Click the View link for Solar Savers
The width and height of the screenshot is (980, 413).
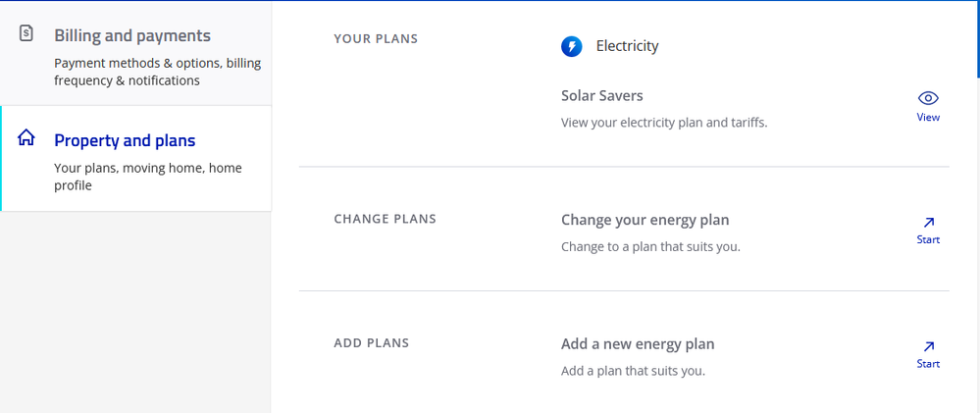[928, 118]
